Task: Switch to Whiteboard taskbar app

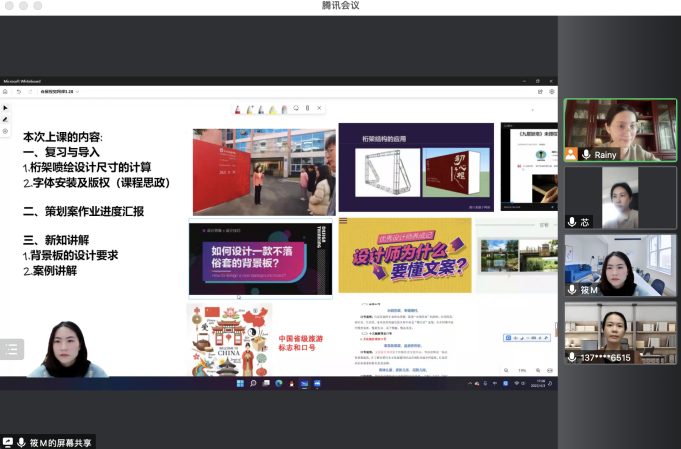Action: click(x=304, y=383)
